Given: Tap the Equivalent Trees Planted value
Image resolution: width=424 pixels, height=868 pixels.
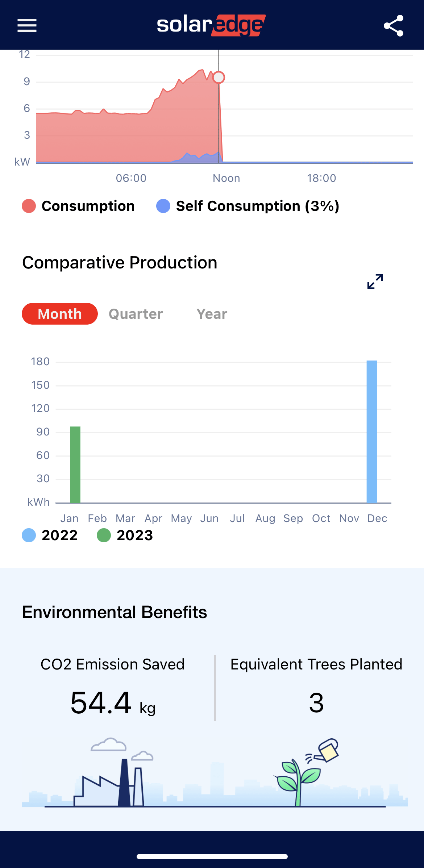Looking at the screenshot, I should pos(316,703).
